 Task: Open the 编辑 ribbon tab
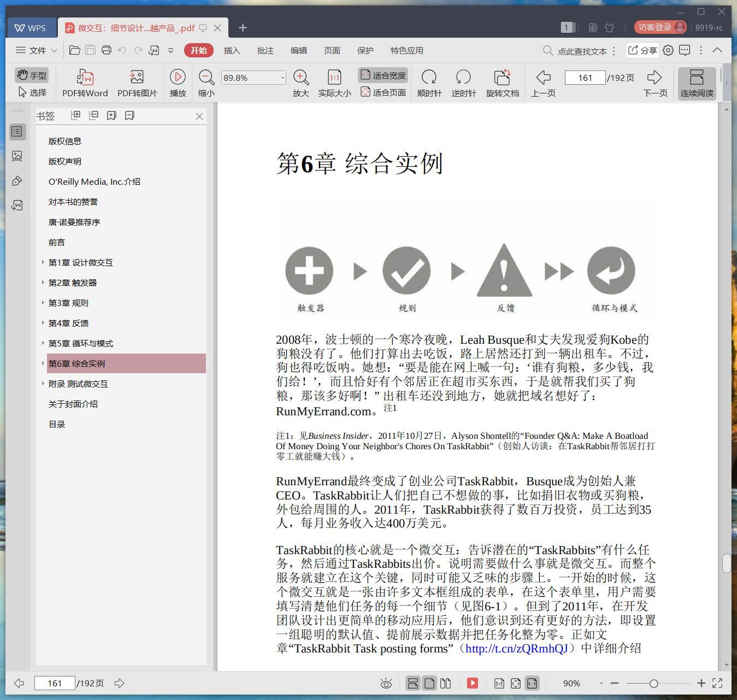click(x=298, y=50)
